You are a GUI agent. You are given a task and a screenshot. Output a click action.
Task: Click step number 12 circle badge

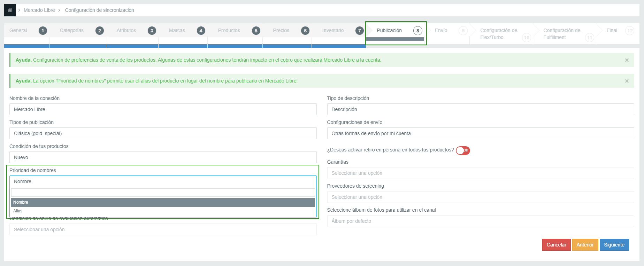630,31
